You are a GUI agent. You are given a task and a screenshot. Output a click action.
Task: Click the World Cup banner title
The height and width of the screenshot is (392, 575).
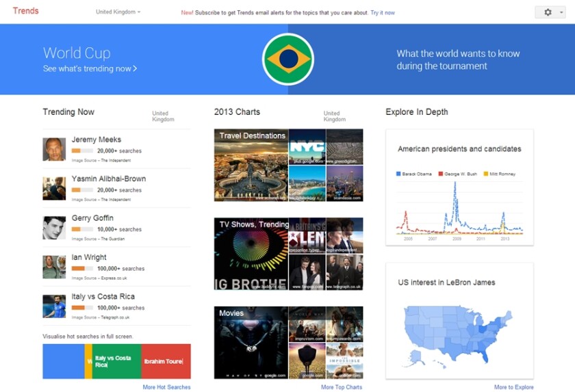77,53
